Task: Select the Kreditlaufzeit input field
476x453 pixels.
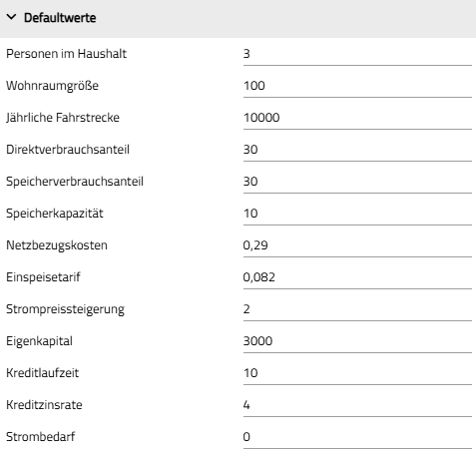Action: click(x=357, y=373)
